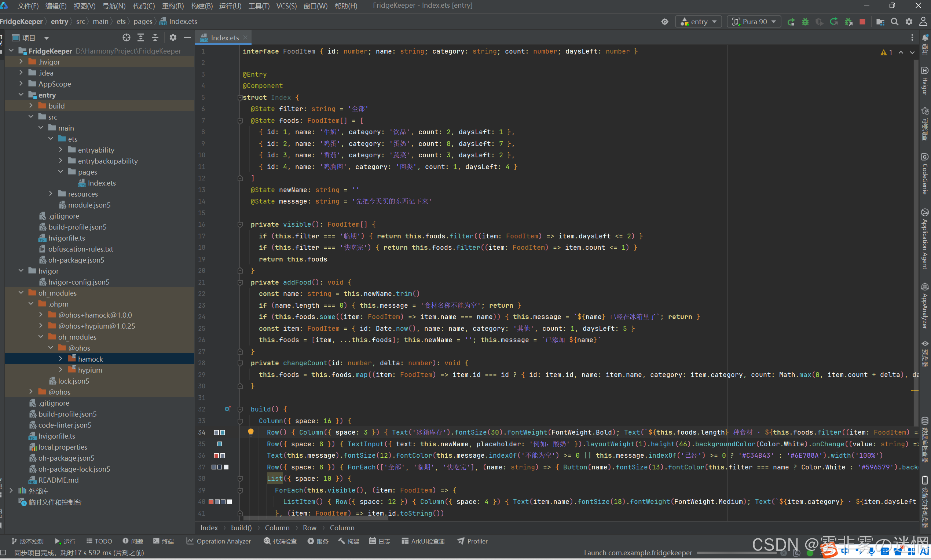Screen dimensions: 931x560
Task: Open project structure folder icon in toolbar
Action: [x=880, y=22]
